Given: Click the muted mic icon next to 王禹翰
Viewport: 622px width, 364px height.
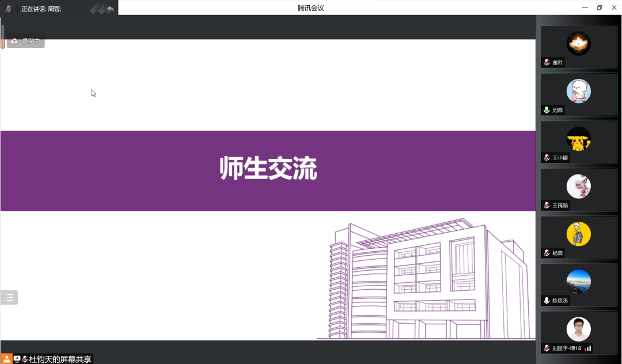Looking at the screenshot, I should click(x=547, y=206).
